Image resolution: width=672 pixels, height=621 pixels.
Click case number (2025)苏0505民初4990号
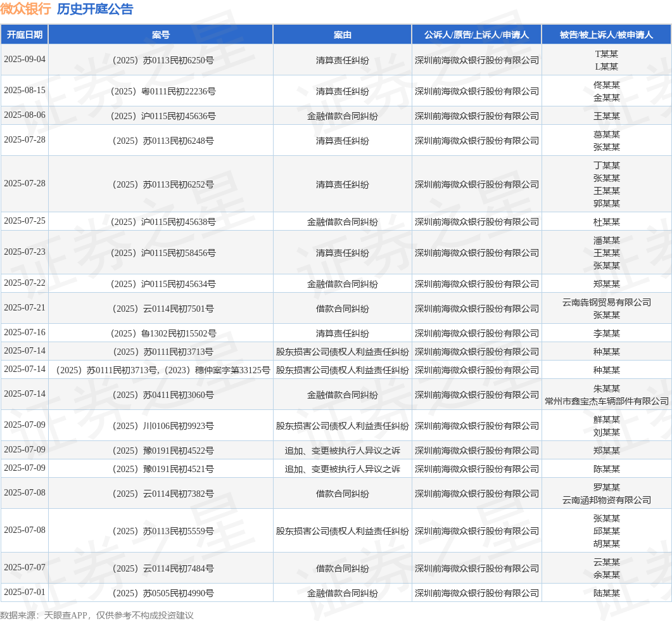[161, 593]
